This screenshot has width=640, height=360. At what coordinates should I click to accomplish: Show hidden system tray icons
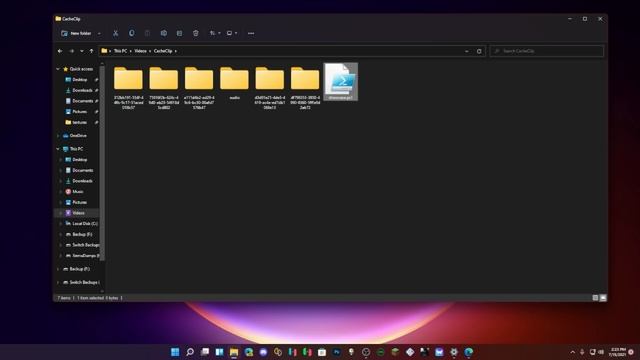[572, 352]
